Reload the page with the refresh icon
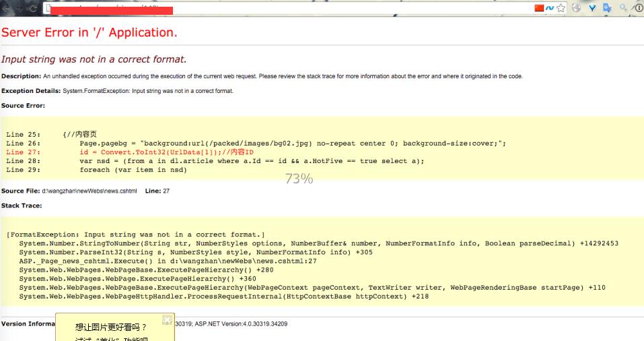The width and height of the screenshot is (644, 341). [x=33, y=8]
